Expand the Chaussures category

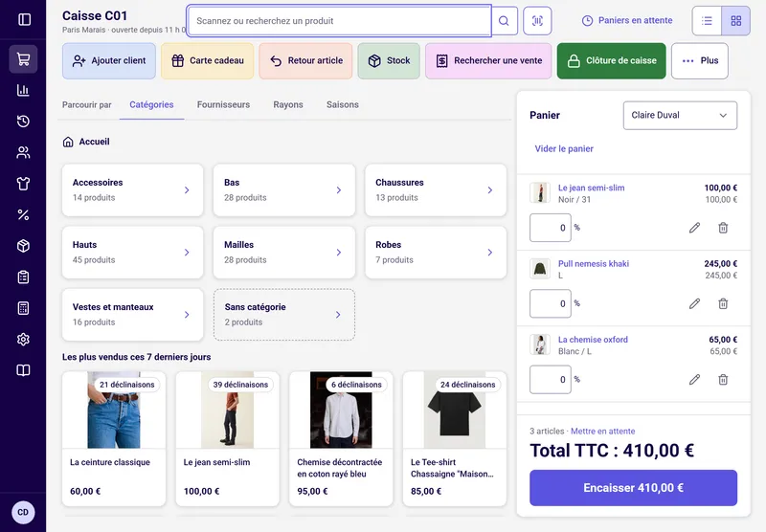pyautogui.click(x=436, y=190)
